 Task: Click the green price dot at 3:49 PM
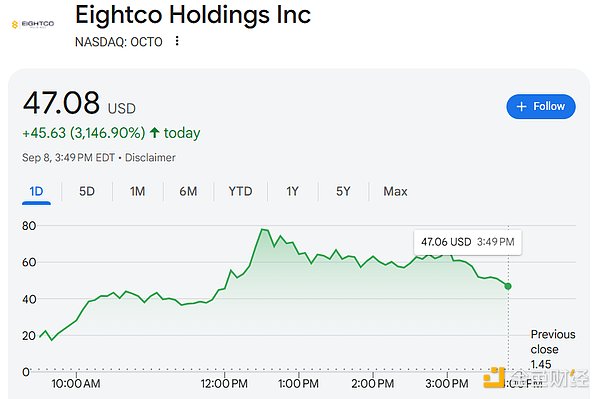tap(508, 286)
